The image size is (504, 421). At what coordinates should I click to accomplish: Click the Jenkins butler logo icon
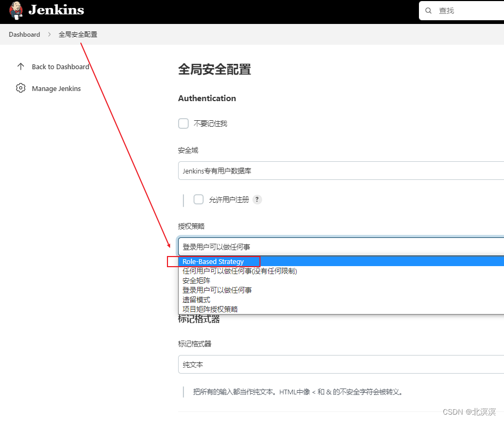[x=16, y=10]
